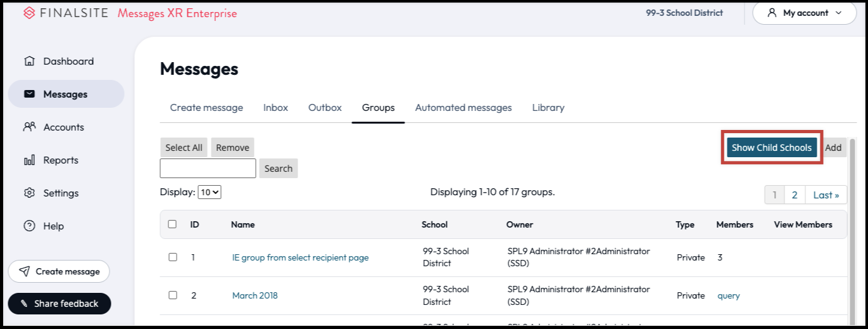The width and height of the screenshot is (868, 329).
Task: Check the box for group ID 1
Action: click(x=172, y=257)
